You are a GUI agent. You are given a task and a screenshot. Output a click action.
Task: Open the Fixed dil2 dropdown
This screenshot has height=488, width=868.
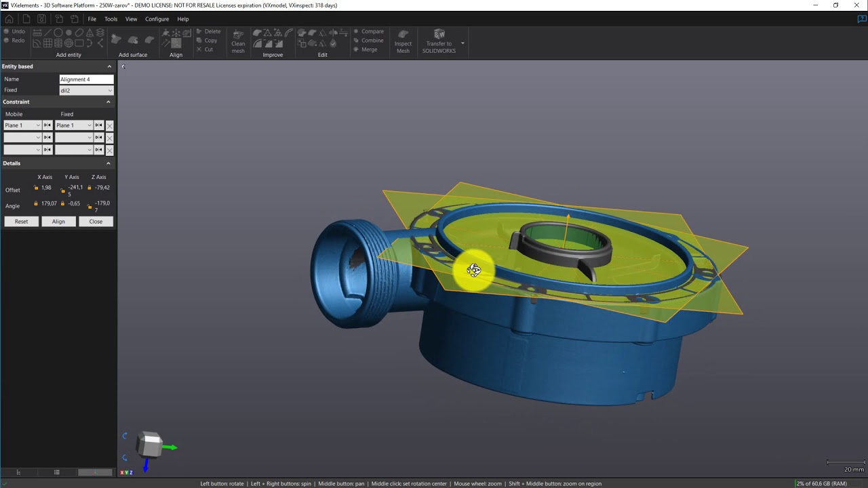click(x=86, y=90)
